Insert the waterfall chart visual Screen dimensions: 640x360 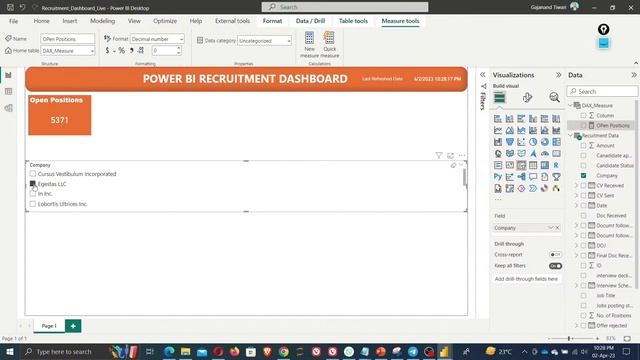[x=498, y=142]
